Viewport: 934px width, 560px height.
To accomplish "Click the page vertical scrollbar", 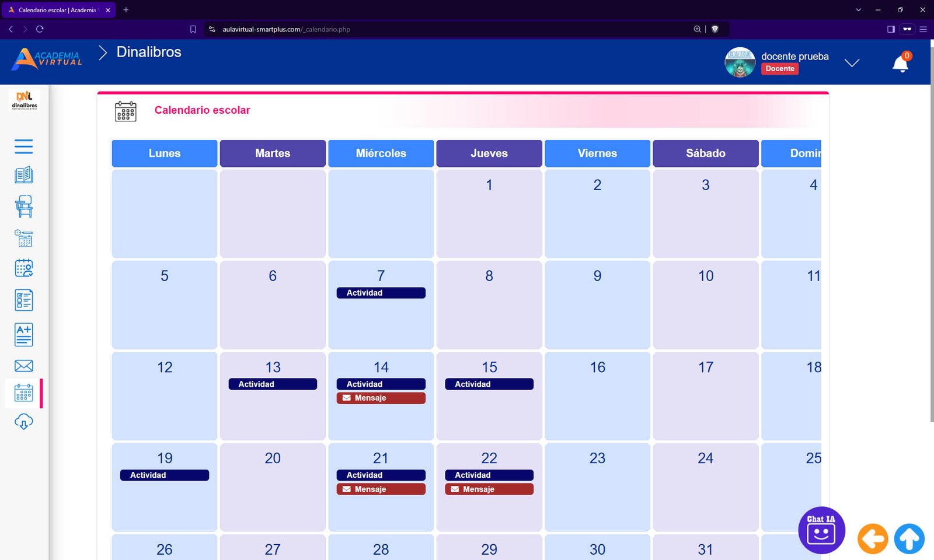I will pos(932,233).
